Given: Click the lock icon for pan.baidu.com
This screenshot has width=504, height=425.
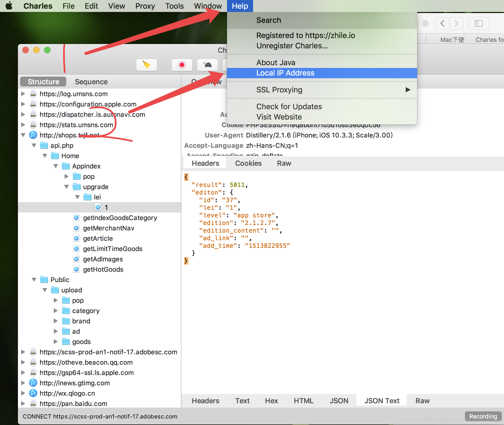Looking at the screenshot, I should click(33, 404).
